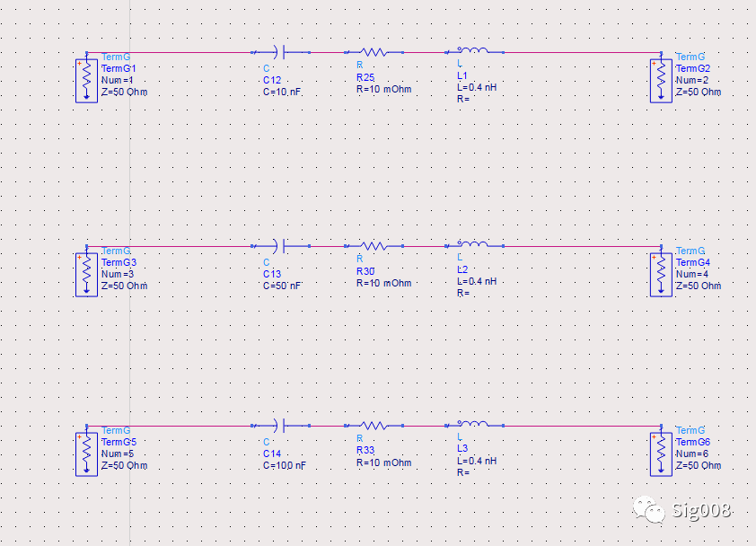The height and width of the screenshot is (546, 756).
Task: Select inductor L1 symbol
Action: [473, 51]
